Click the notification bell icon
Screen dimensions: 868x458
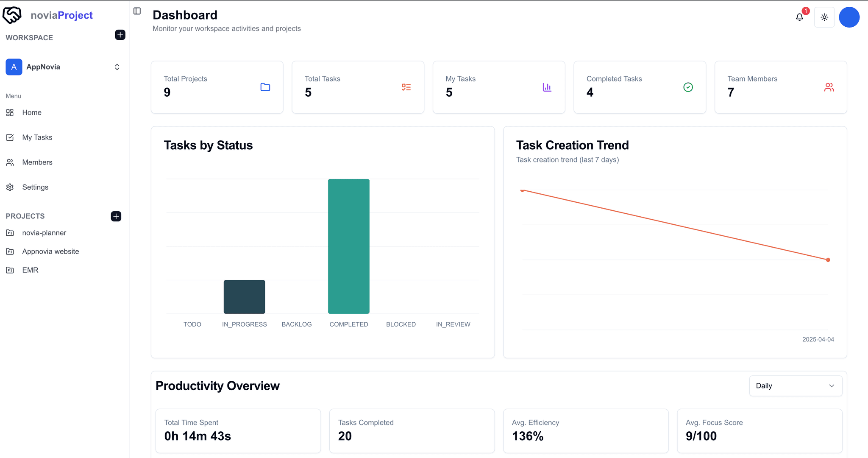(799, 17)
